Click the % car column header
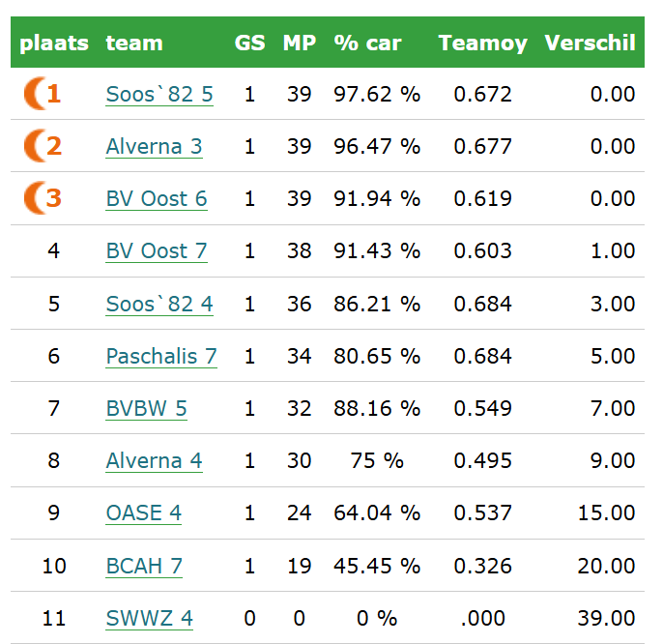This screenshot has width=663, height=644. (367, 43)
